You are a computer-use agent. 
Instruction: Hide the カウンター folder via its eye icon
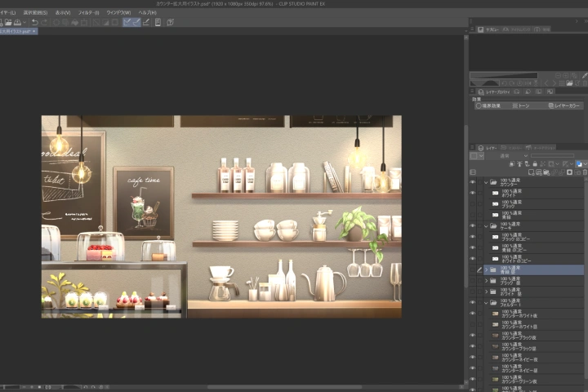[473, 182]
